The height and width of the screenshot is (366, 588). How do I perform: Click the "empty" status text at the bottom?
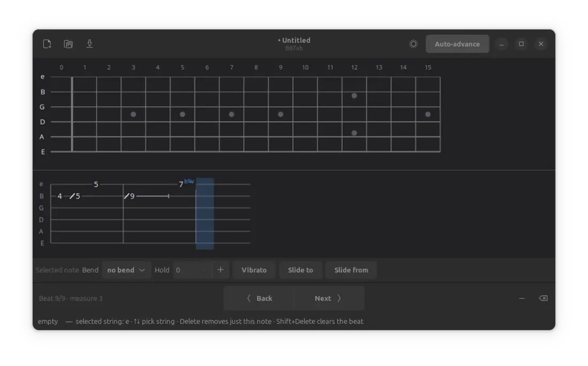pos(48,322)
